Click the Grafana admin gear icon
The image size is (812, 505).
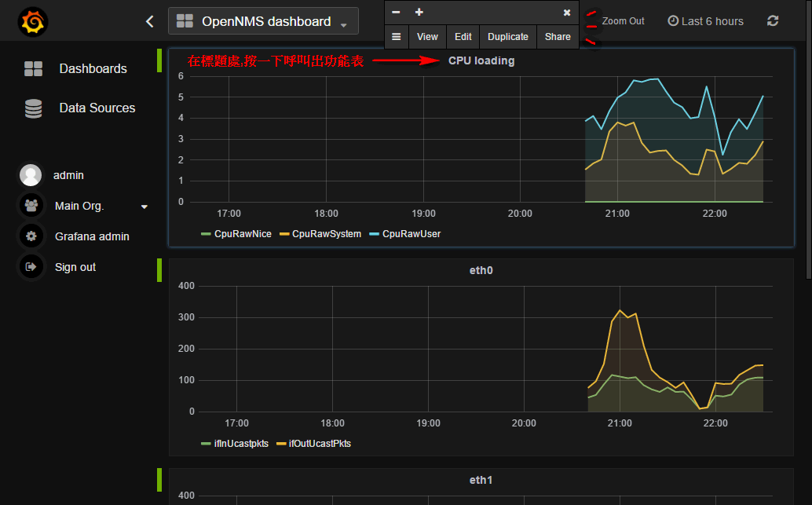tap(31, 236)
